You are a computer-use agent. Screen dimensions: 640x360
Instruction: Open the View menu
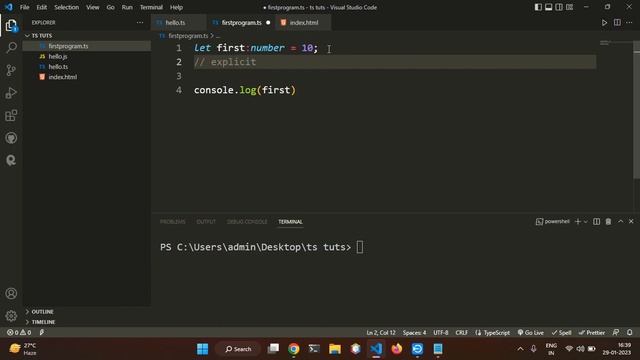point(93,7)
